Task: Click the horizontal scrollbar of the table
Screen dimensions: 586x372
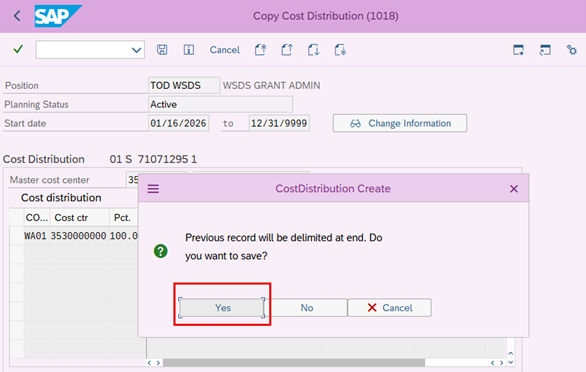Action: tap(294, 363)
